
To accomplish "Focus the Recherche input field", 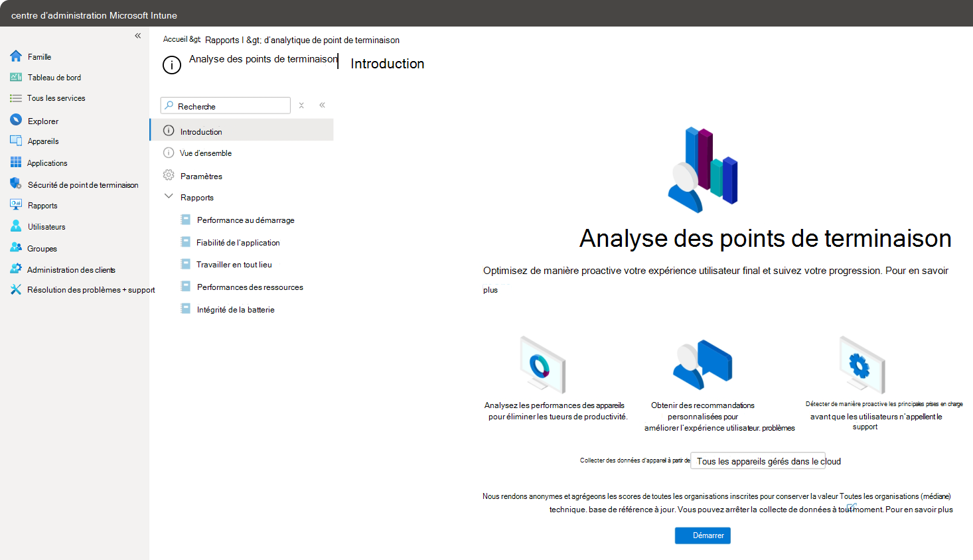I will point(226,105).
